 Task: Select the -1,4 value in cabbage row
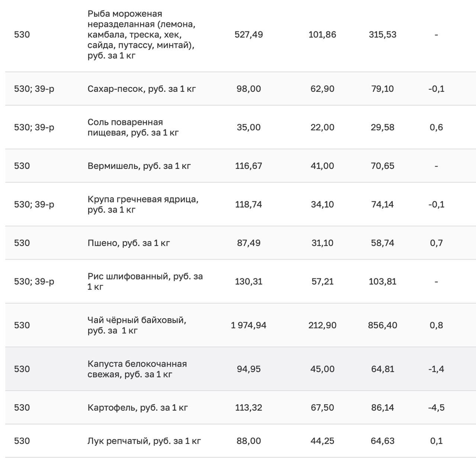coord(436,369)
